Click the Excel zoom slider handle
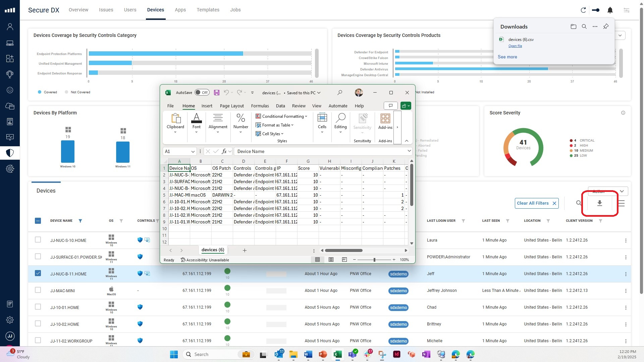This screenshot has height=362, width=644. point(374,260)
